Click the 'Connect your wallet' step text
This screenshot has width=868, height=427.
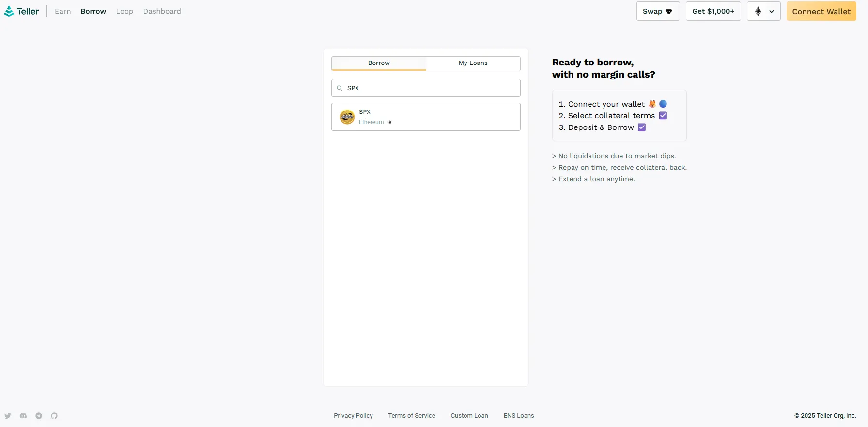pos(606,104)
